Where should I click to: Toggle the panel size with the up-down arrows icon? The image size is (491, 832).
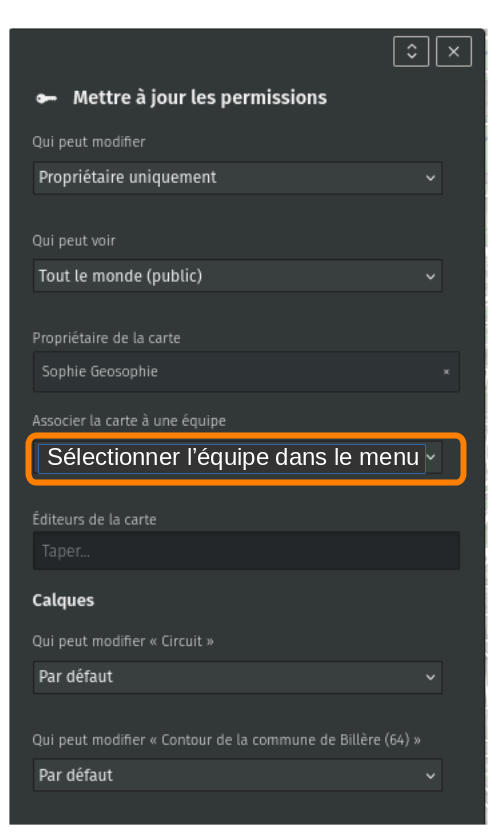(411, 51)
